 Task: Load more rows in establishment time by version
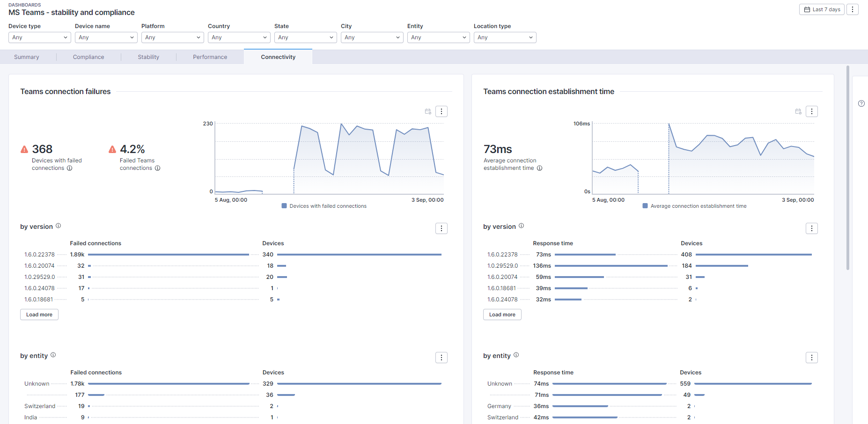click(x=502, y=314)
